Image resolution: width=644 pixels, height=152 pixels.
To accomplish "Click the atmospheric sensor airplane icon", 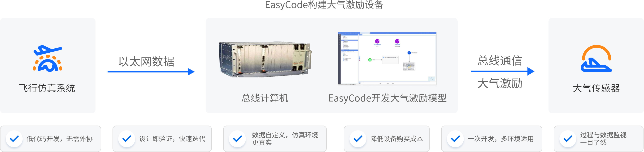I will [x=596, y=58].
